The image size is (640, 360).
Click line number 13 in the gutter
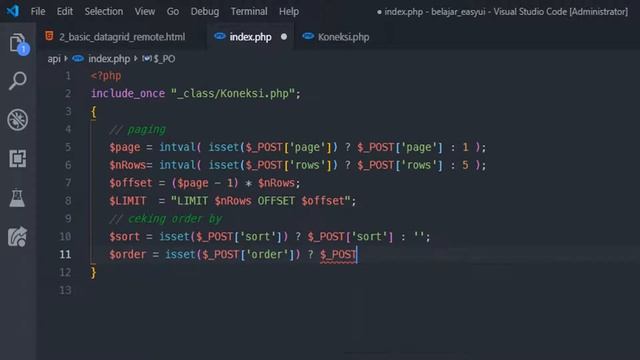65,290
